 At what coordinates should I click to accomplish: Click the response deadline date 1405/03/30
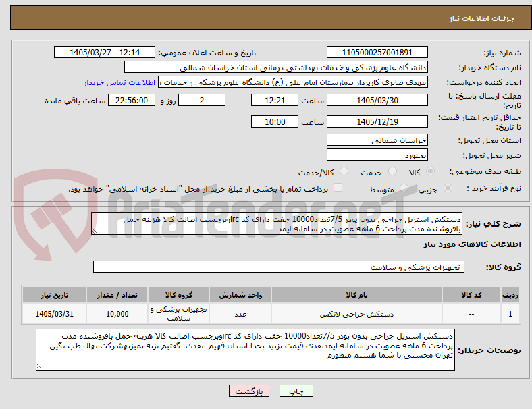pyautogui.click(x=377, y=100)
